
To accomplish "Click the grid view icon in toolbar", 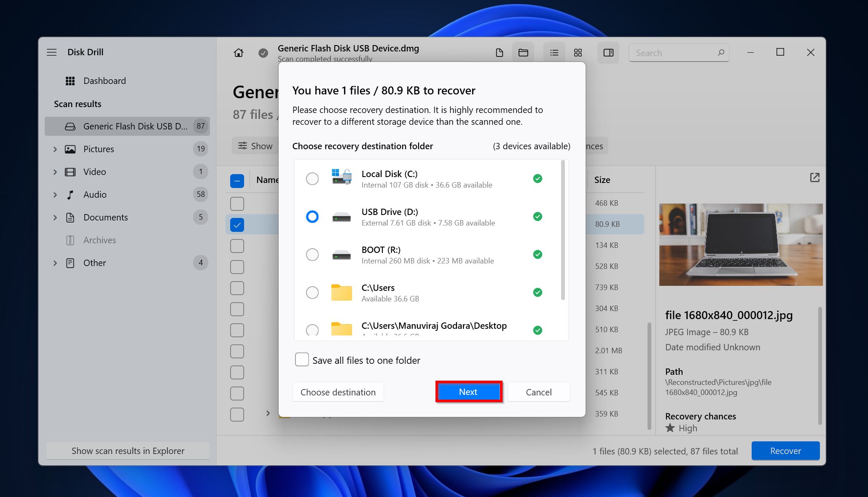I will 578,52.
